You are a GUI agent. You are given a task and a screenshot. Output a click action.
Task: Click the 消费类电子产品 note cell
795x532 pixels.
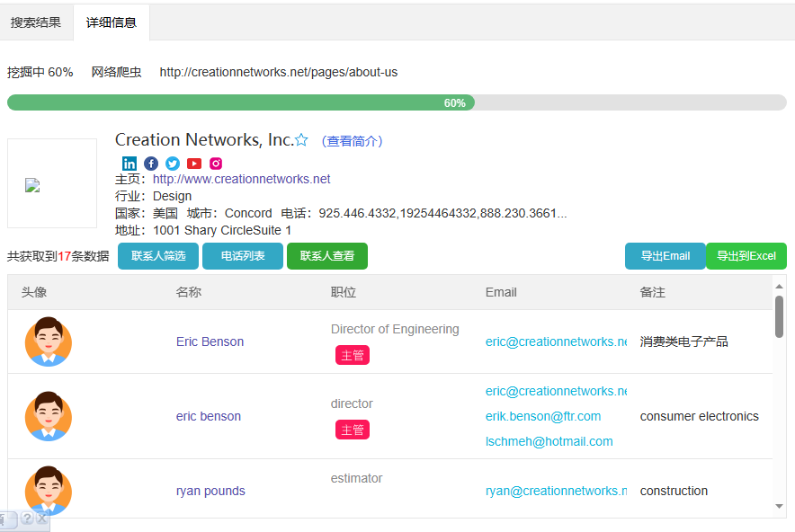[x=683, y=341]
